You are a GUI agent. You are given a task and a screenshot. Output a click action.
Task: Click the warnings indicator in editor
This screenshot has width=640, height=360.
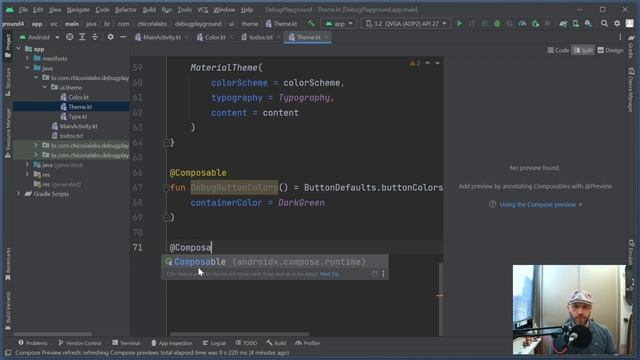coord(415,63)
